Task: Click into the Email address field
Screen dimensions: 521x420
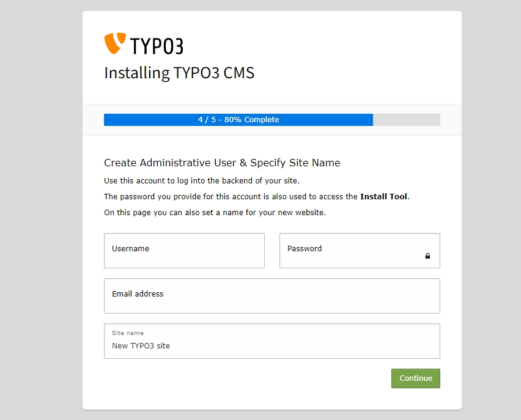Action: 272,296
